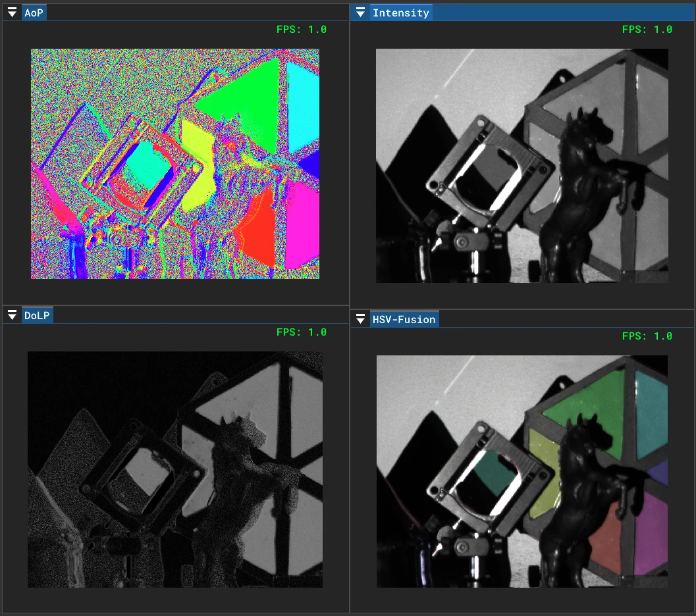696x616 pixels.
Task: Click the FPS indicator in the Intensity panel
Action: point(648,29)
